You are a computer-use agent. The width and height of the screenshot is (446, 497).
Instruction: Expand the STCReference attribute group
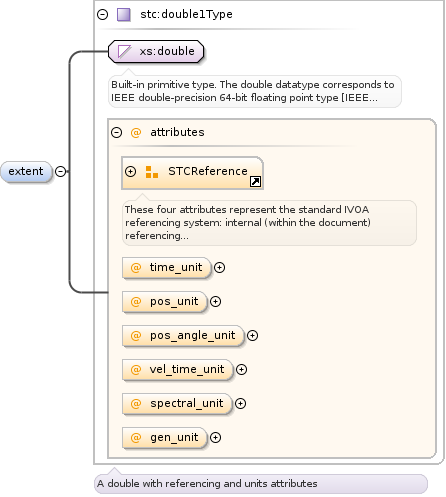coord(130,172)
